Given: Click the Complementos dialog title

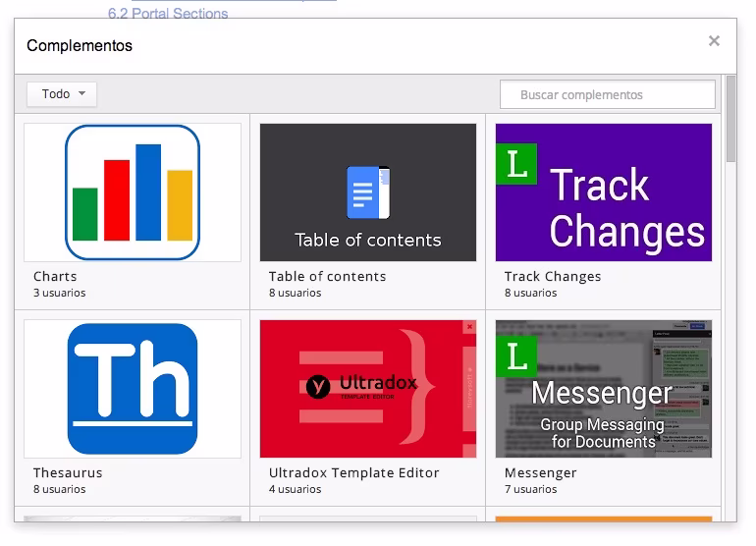Looking at the screenshot, I should point(80,46).
